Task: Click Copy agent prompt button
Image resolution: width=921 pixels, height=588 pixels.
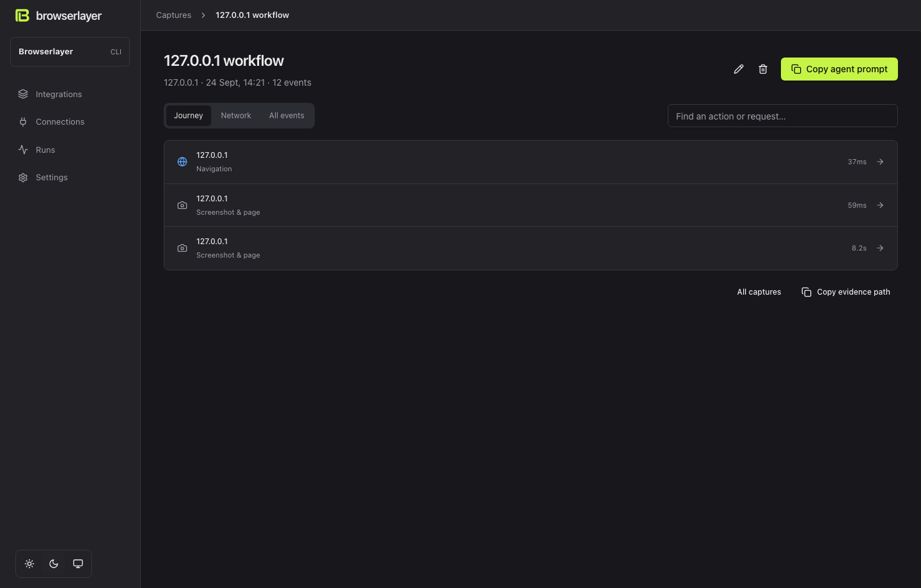Action: [839, 69]
